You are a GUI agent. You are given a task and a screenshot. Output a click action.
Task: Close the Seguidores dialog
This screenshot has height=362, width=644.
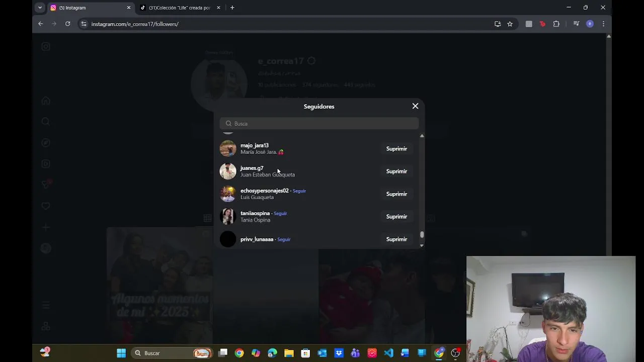tap(415, 106)
